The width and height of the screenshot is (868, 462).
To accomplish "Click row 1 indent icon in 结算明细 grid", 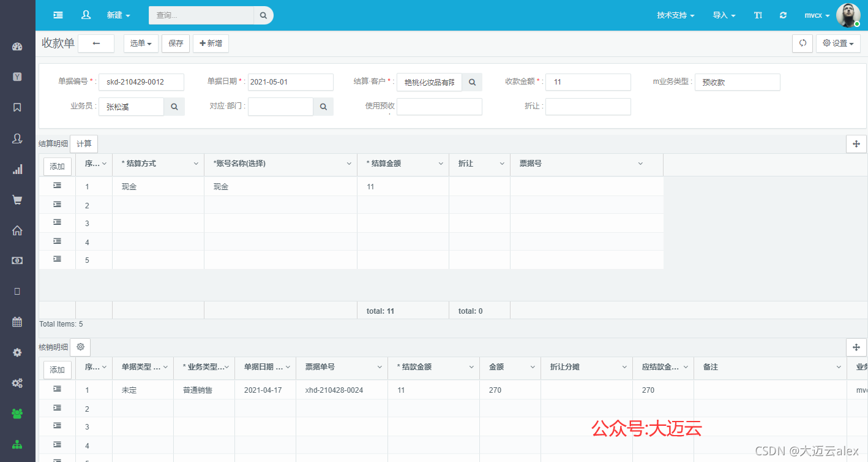I will [x=57, y=185].
